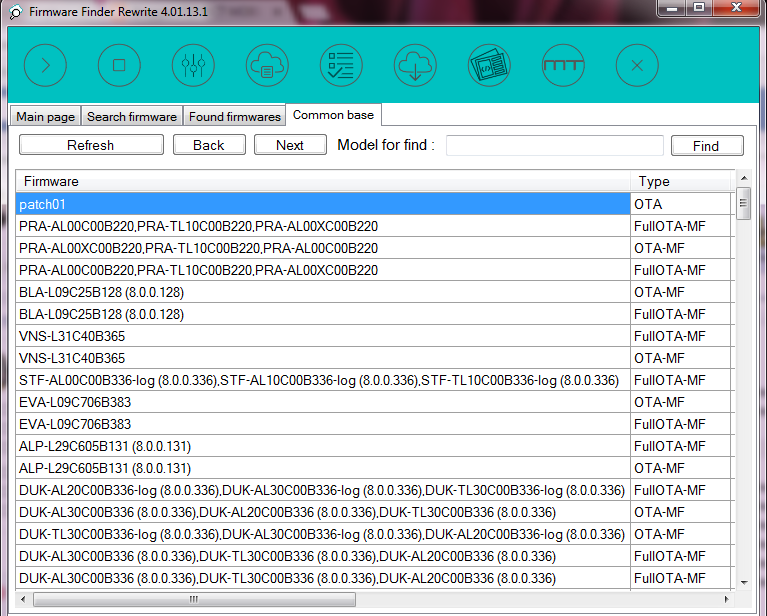This screenshot has width=767, height=616.
Task: Click the vertical scrollbar up arrow
Action: [744, 178]
